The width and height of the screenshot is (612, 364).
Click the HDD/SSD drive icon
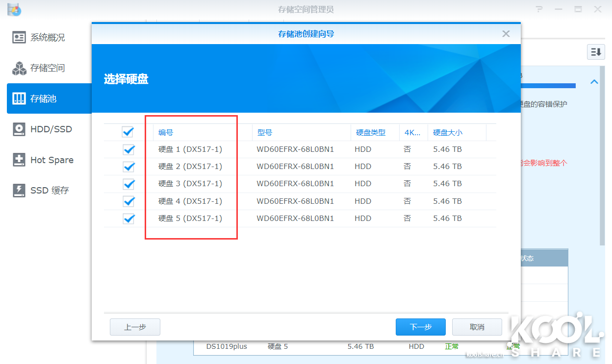point(19,129)
